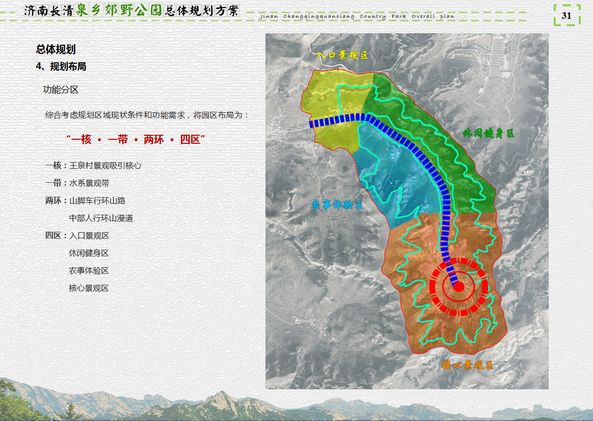Click the list entry 核心景观区

pos(88,288)
